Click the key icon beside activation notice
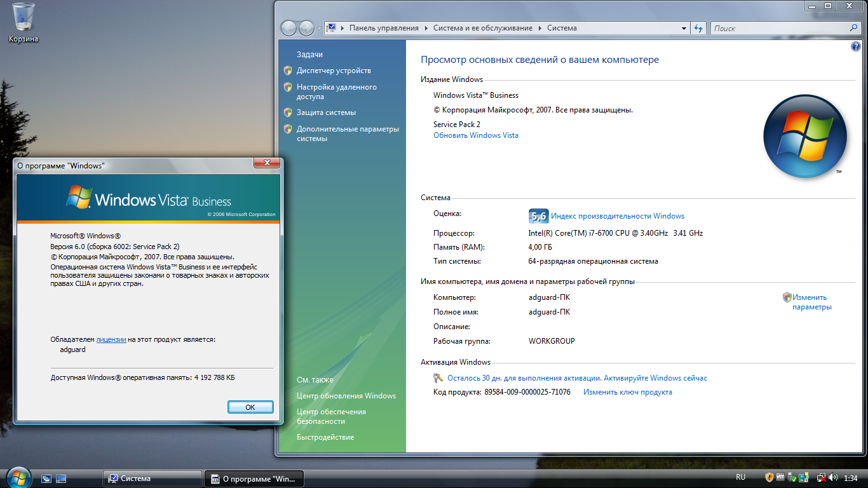Image resolution: width=868 pixels, height=488 pixels. pyautogui.click(x=438, y=378)
